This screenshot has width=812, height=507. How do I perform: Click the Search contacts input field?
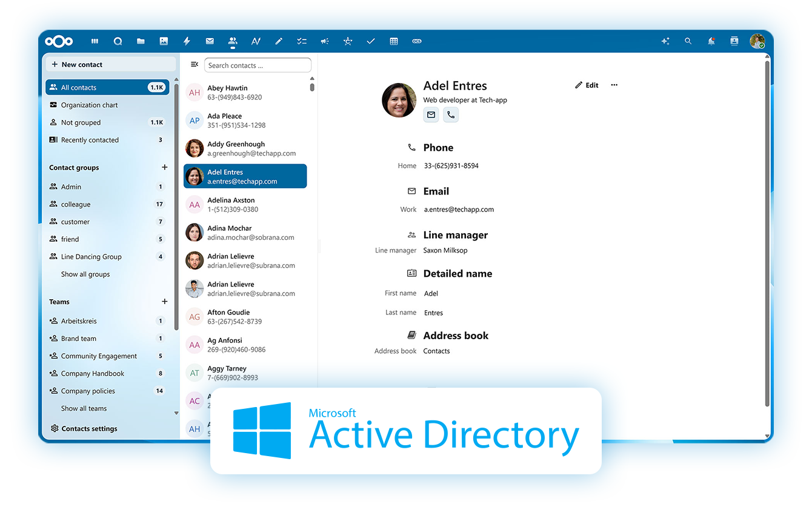pyautogui.click(x=257, y=65)
